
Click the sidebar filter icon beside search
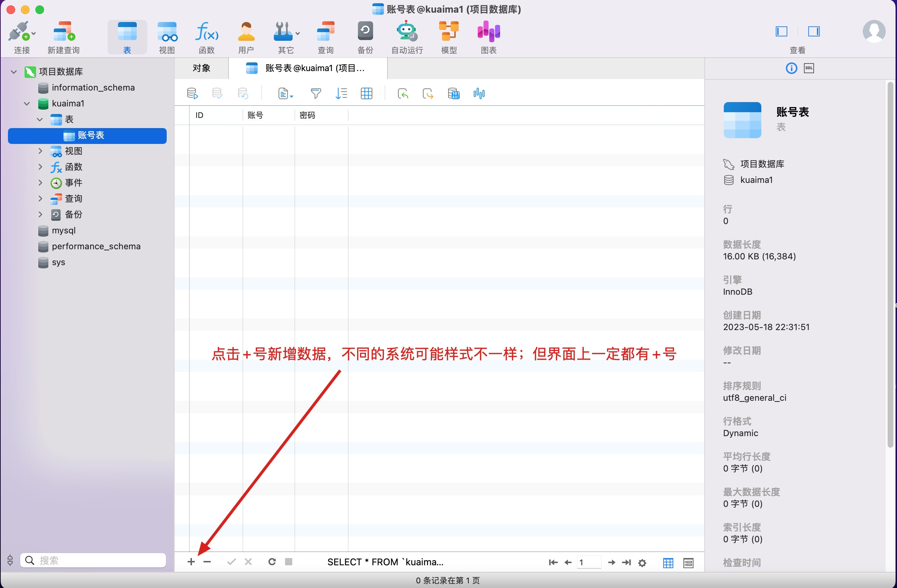pyautogui.click(x=10, y=560)
